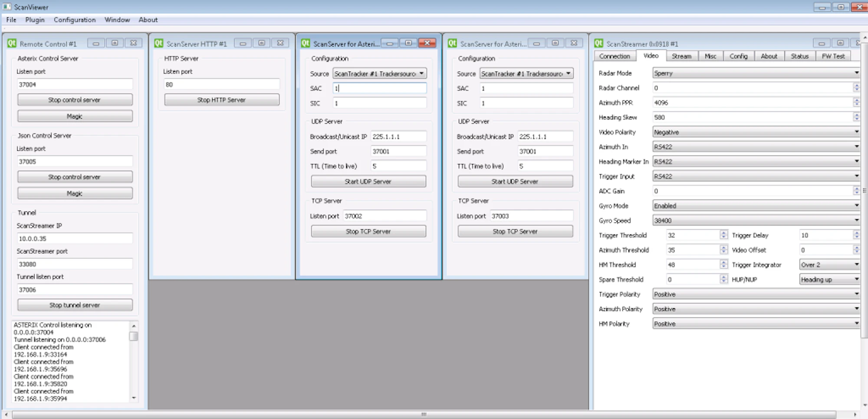Switch to the Stream tab in ScanStreamer

pos(681,56)
